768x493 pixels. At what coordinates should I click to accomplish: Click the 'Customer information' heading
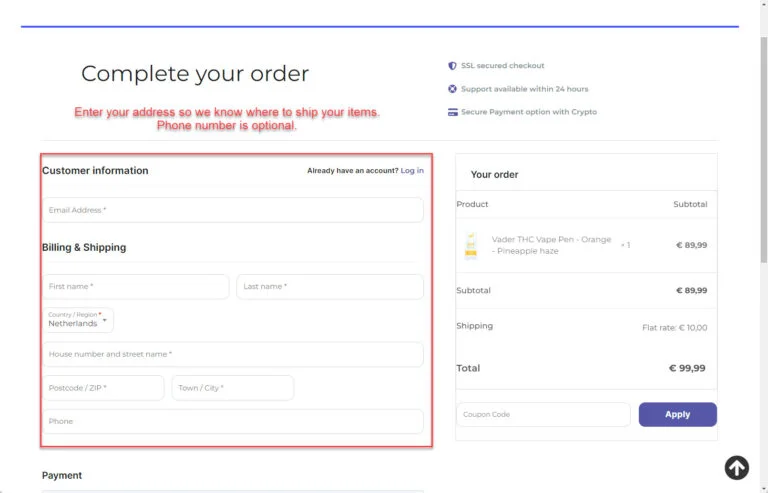pos(95,170)
